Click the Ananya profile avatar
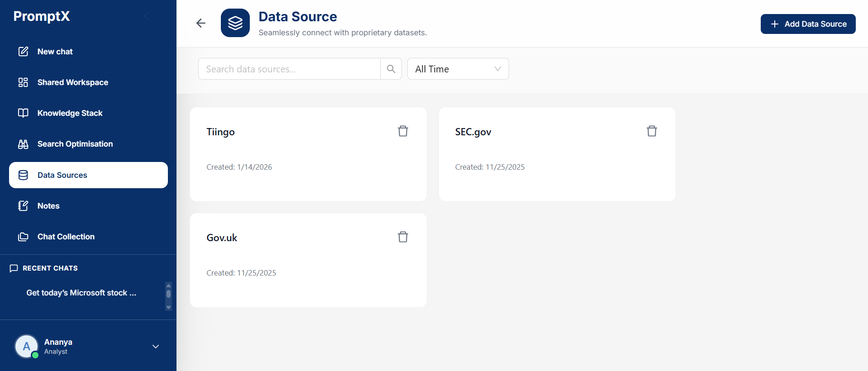This screenshot has width=868, height=371. click(x=27, y=347)
